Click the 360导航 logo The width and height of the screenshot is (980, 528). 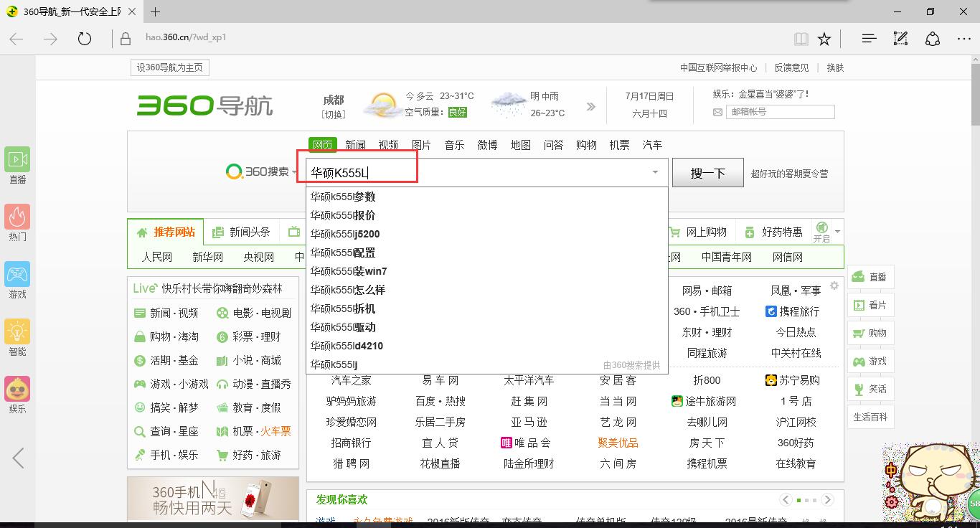(x=204, y=105)
